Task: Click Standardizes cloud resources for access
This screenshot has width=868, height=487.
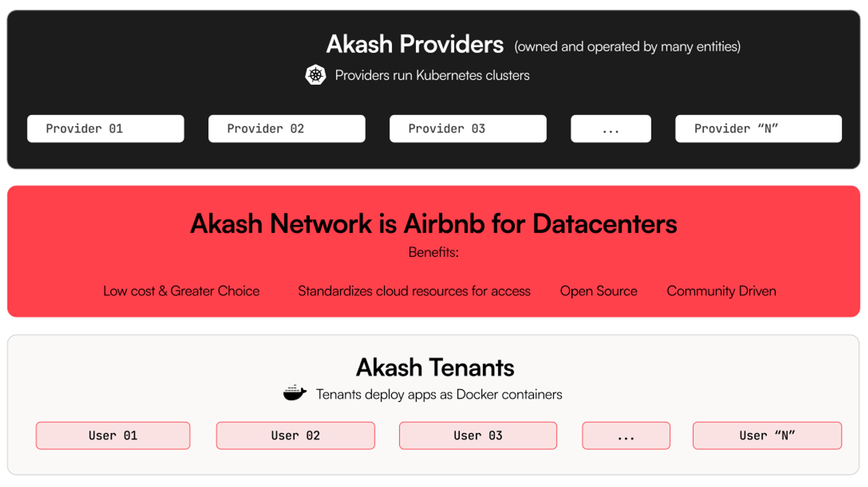Action: click(414, 291)
